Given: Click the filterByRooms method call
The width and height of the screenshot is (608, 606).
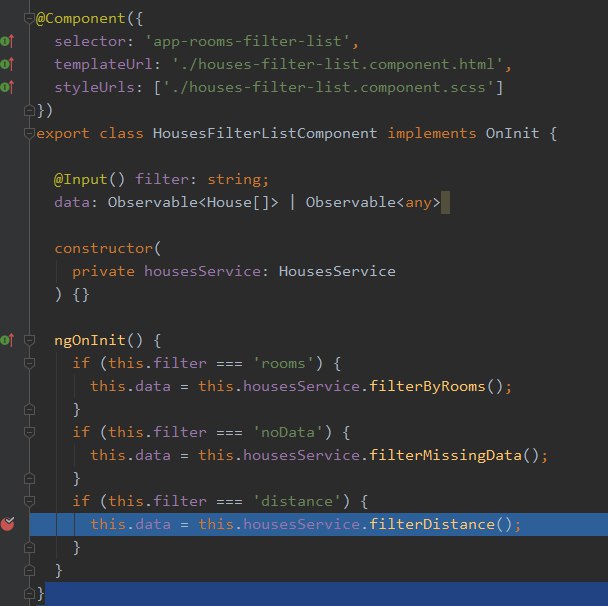Looking at the screenshot, I should tap(427, 386).
